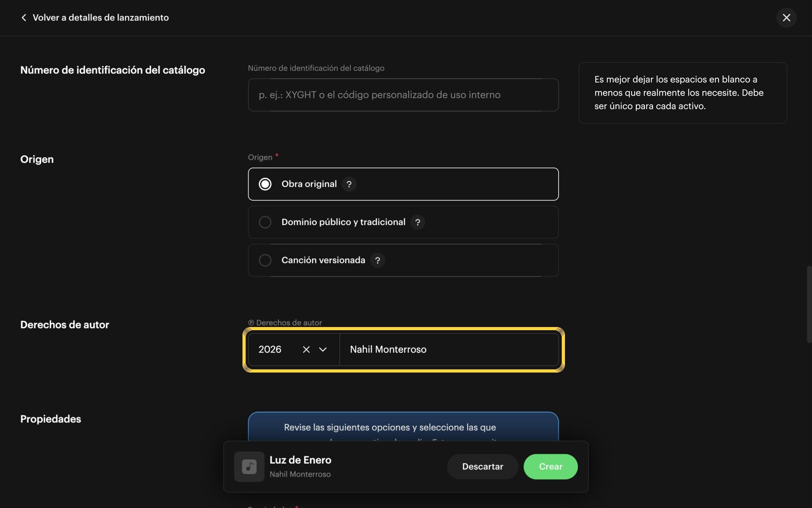
Task: Click the Luz de Enero title text
Action: pyautogui.click(x=300, y=460)
